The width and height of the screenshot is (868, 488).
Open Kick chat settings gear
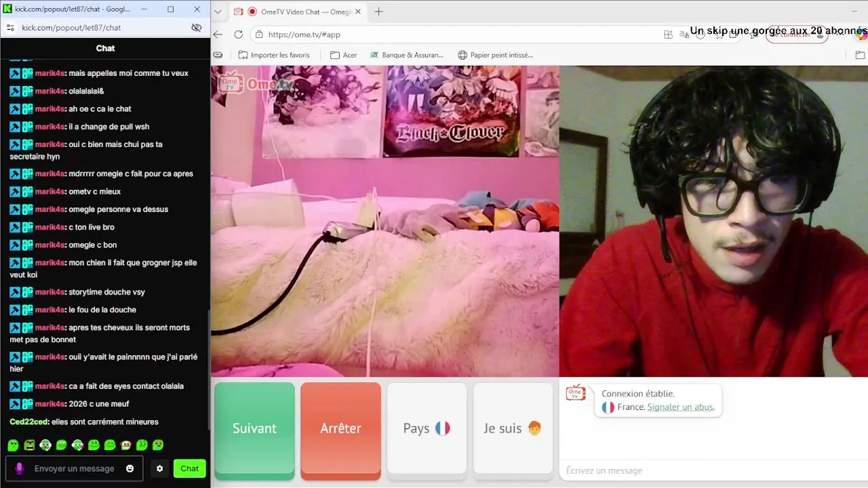click(159, 468)
